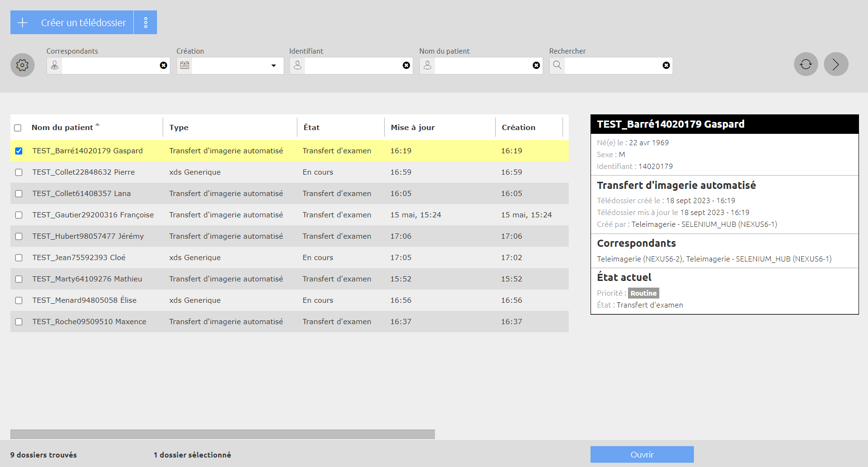Click the 9 dossiers trouvés status text
Viewport: 868px width, 467px height.
44,455
